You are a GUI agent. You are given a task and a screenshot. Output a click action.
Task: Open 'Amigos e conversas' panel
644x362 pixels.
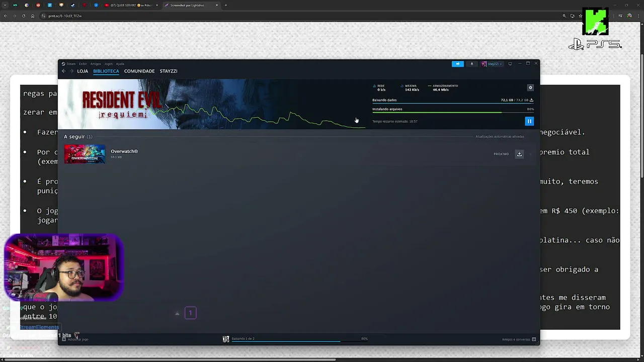(x=519, y=339)
